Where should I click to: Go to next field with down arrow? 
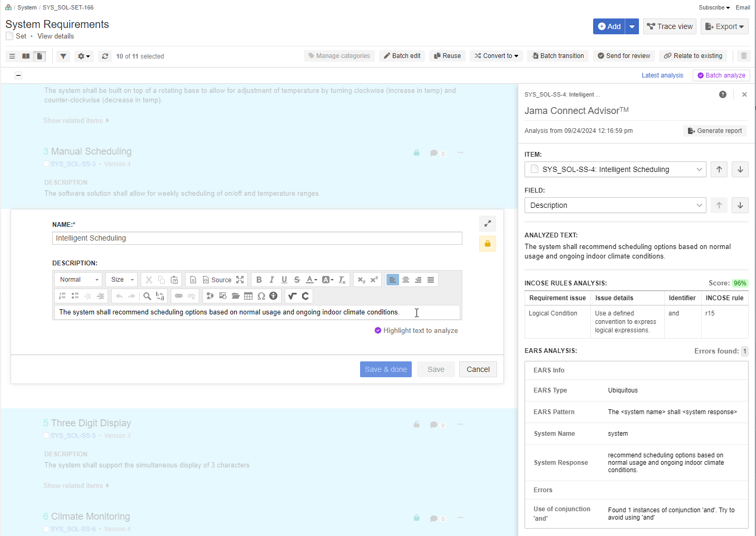(x=740, y=205)
